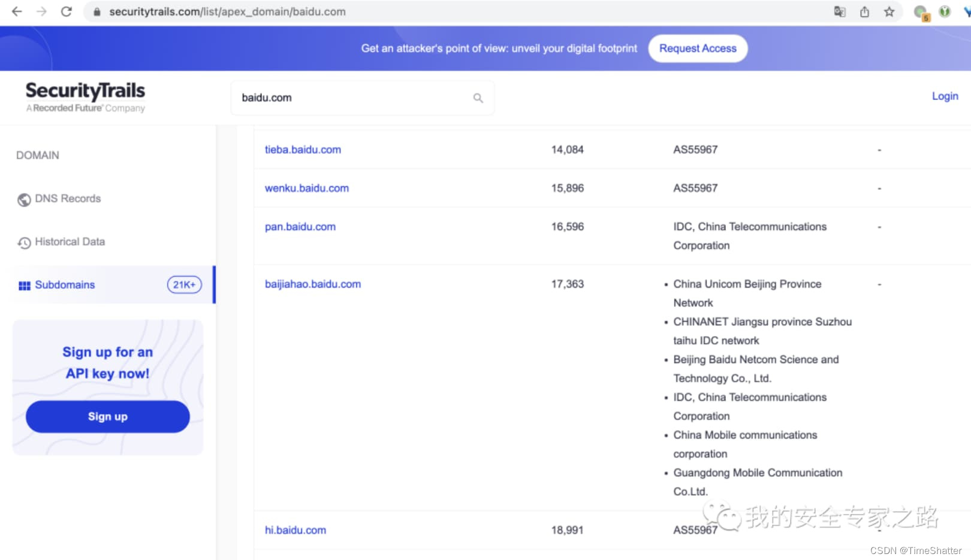Click the Sign up for an API key heading
The height and width of the screenshot is (560, 971).
[x=108, y=363]
